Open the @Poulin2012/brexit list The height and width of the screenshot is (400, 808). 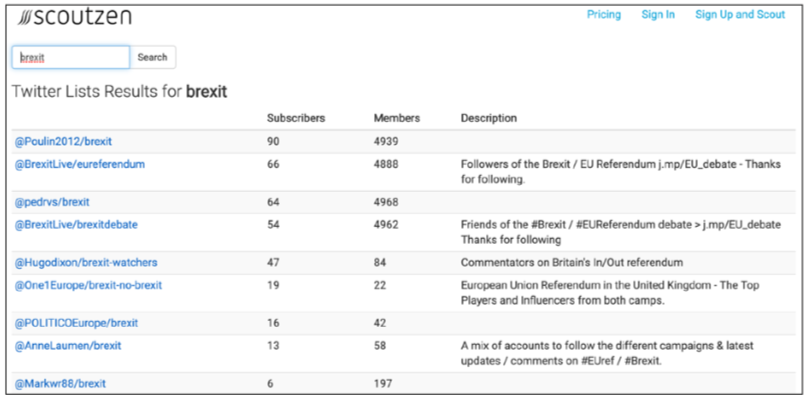[62, 141]
